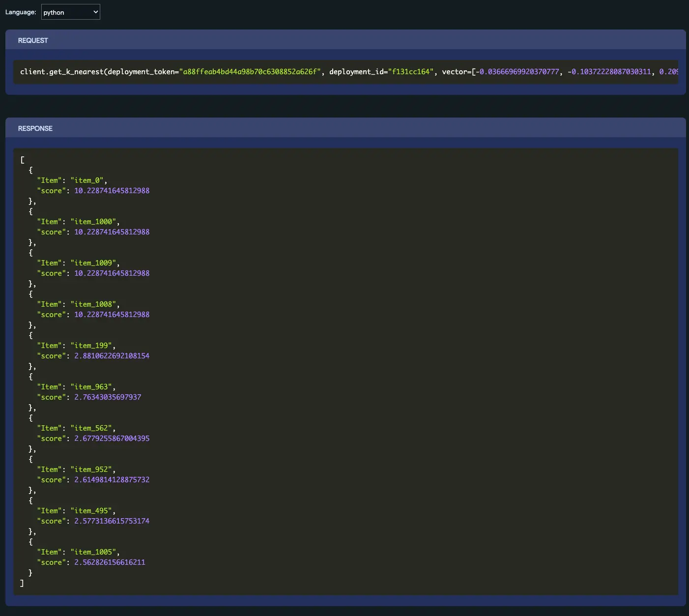Click the client.get_k_nearest method text
Screen dimensions: 689x616
(61, 72)
